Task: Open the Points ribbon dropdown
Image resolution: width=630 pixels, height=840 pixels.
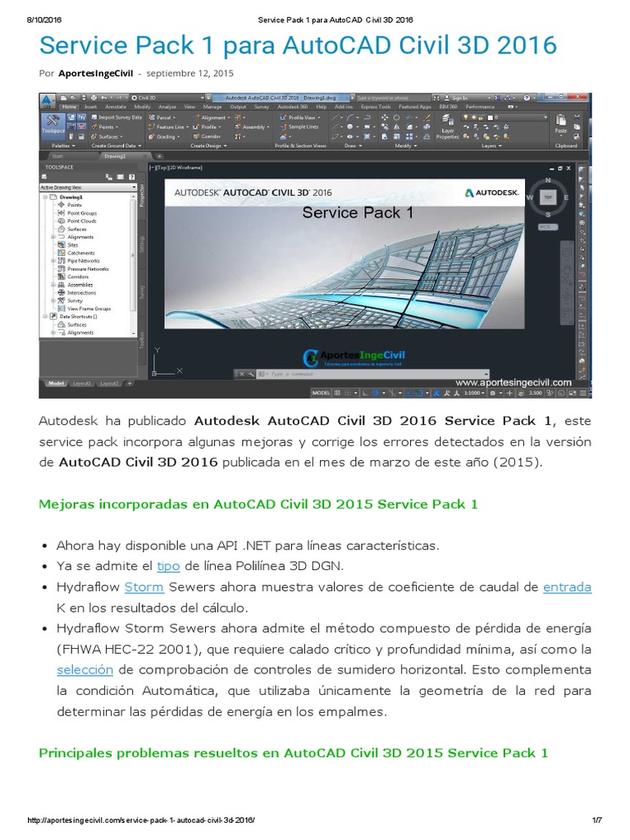Action: pyautogui.click(x=104, y=127)
